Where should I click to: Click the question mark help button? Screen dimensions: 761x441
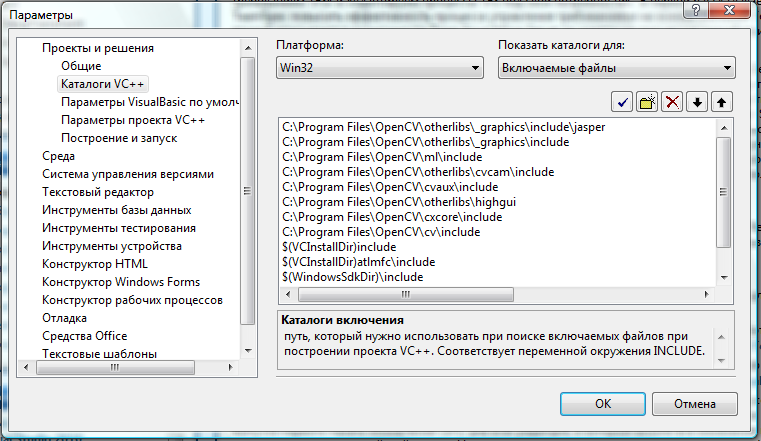[695, 10]
